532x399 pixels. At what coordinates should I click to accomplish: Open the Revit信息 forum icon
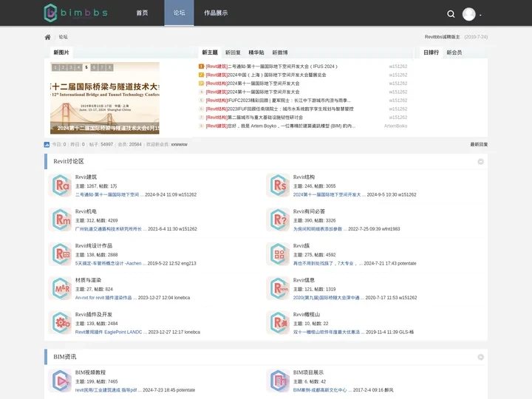click(279, 288)
